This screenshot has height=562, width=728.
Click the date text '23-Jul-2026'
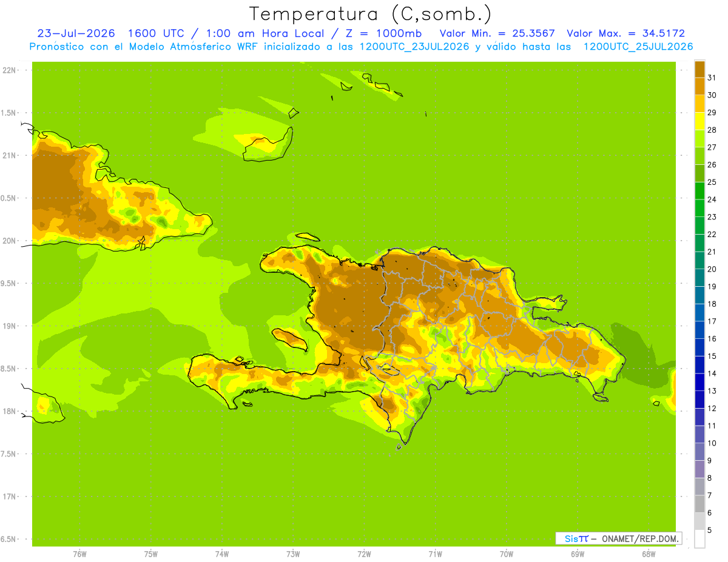(76, 33)
